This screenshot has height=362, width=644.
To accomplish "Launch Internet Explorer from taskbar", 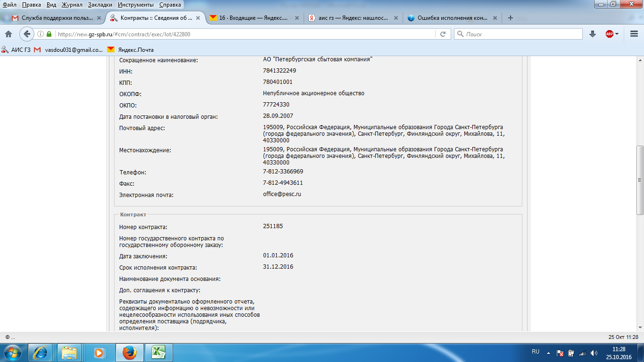I will 41,353.
